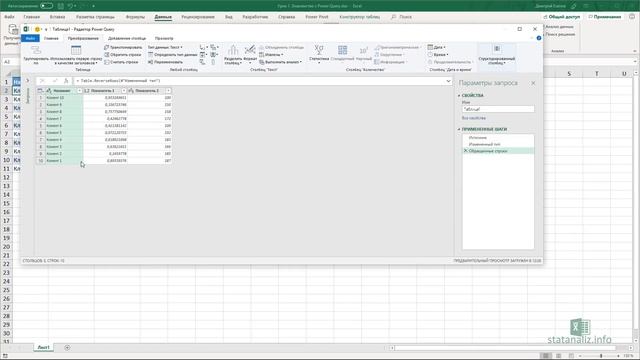Click Rename (Переименовать) column command
The image size is (640, 360).
pyautogui.click(x=165, y=62)
